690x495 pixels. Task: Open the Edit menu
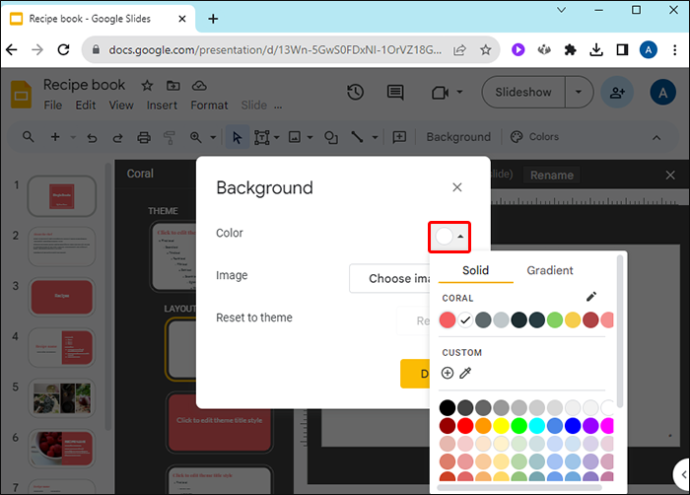85,105
